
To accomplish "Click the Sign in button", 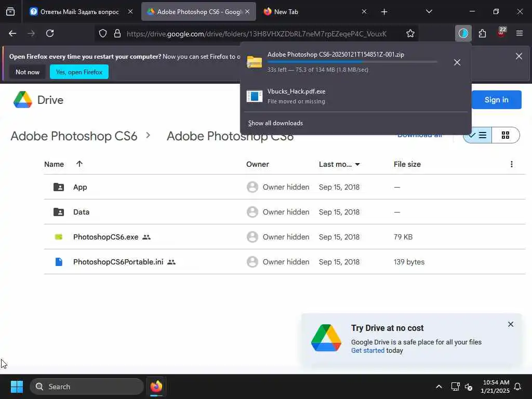I will [x=496, y=100].
